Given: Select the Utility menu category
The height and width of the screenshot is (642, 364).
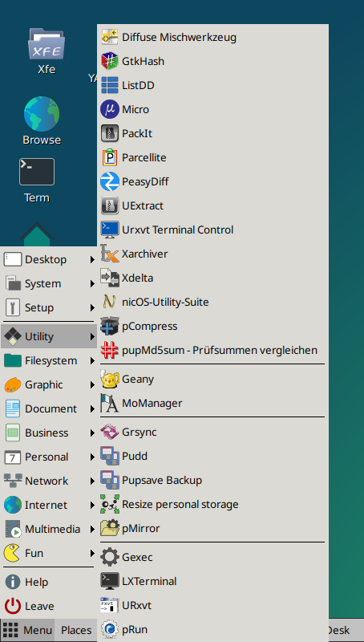Looking at the screenshot, I should click(49, 336).
